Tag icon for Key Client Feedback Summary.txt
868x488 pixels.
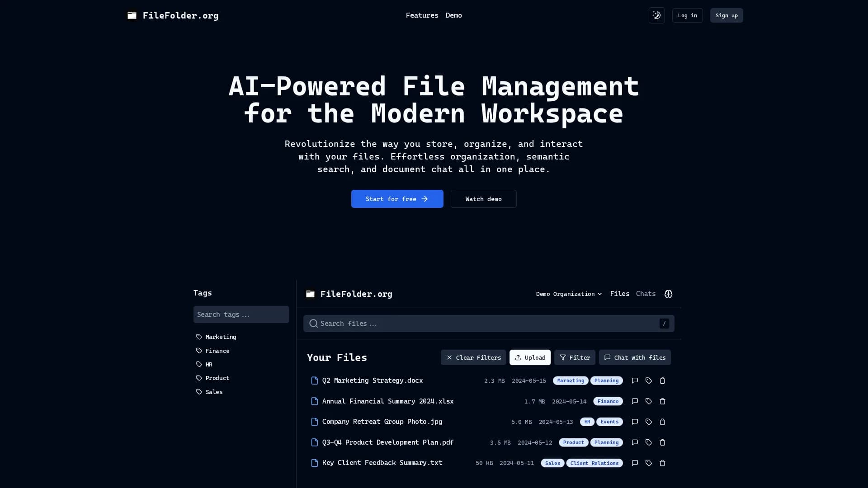click(x=649, y=463)
